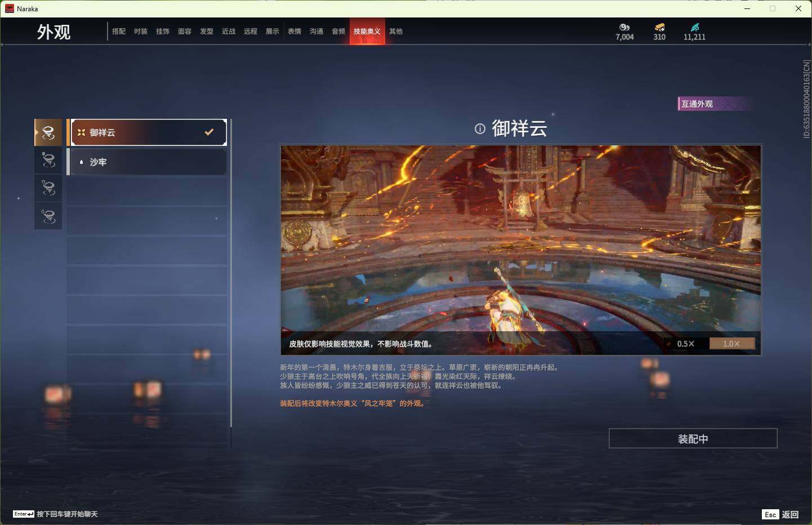Click the orange 装配后将改变特木尔奥义 note

[x=353, y=403]
